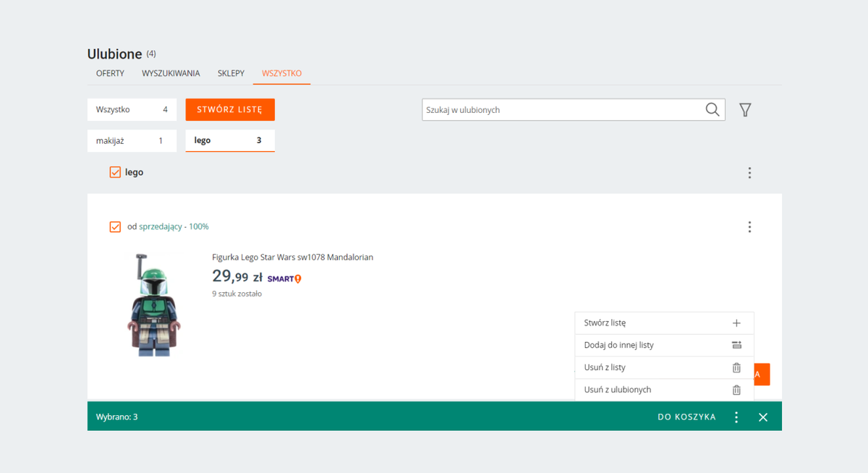Image resolution: width=868 pixels, height=473 pixels.
Task: Click the lego list name label
Action: 134,173
